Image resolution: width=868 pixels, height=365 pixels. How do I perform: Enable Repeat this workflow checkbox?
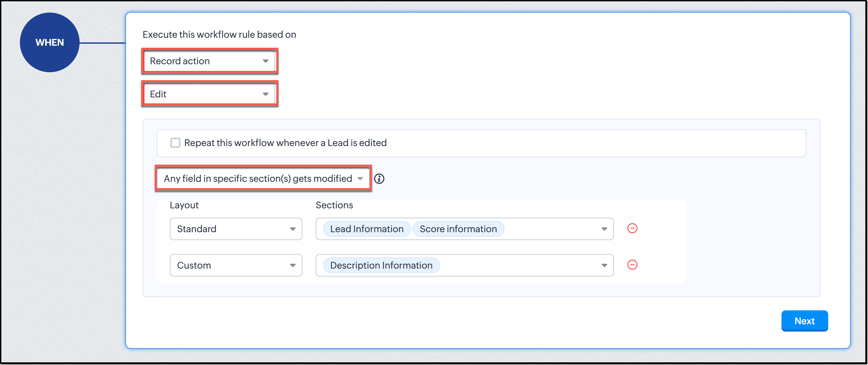pos(175,143)
